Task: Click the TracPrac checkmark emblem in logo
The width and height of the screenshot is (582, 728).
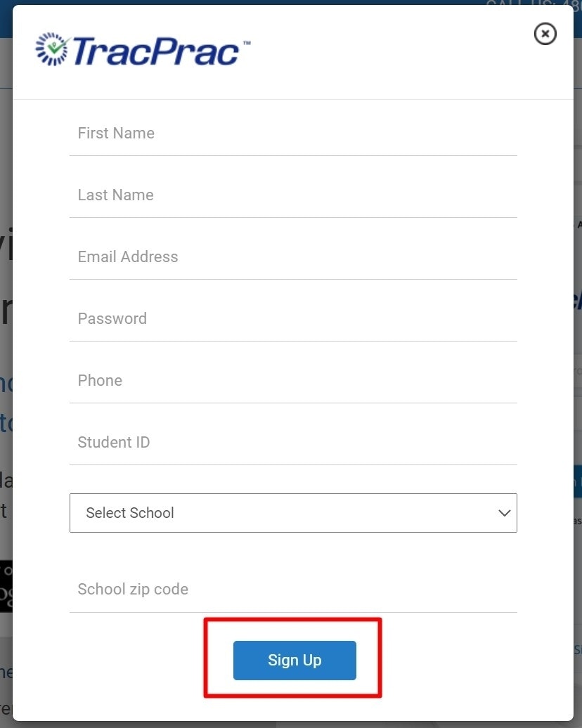Action: click(51, 48)
